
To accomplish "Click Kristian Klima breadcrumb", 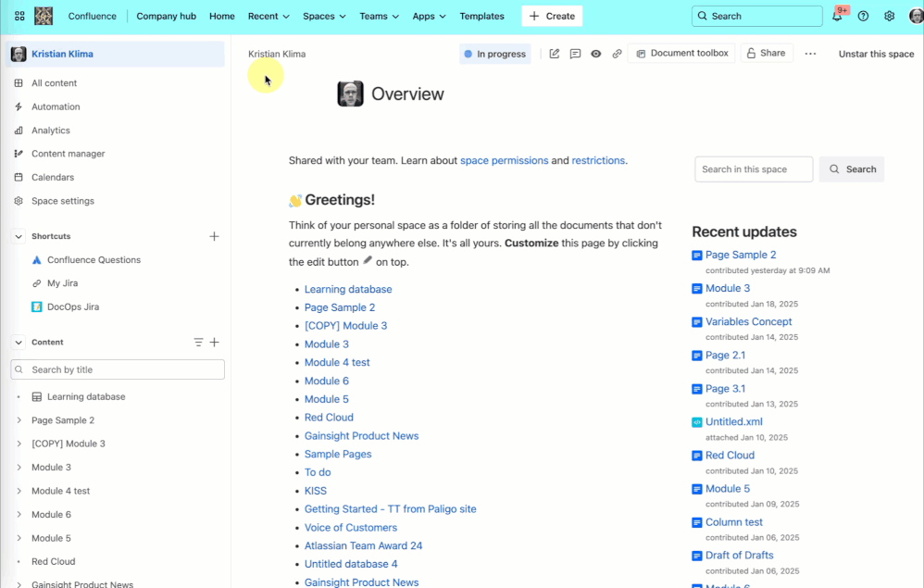I will pyautogui.click(x=277, y=54).
